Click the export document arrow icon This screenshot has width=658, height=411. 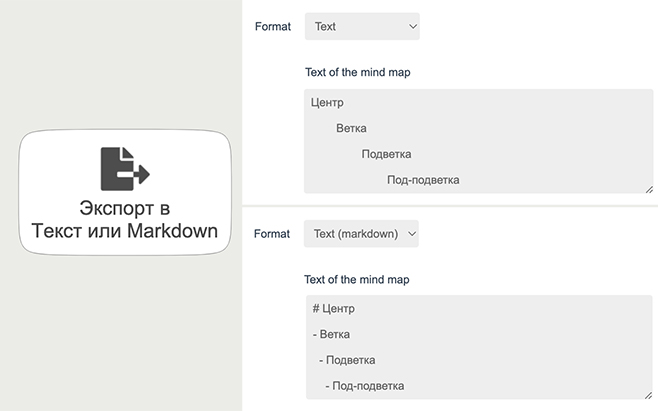point(125,168)
